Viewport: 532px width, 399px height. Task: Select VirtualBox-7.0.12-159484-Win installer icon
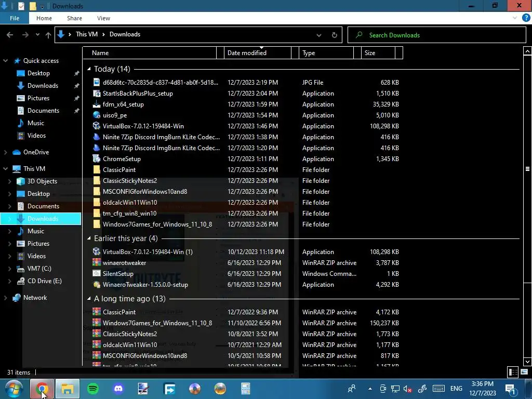coord(97,126)
